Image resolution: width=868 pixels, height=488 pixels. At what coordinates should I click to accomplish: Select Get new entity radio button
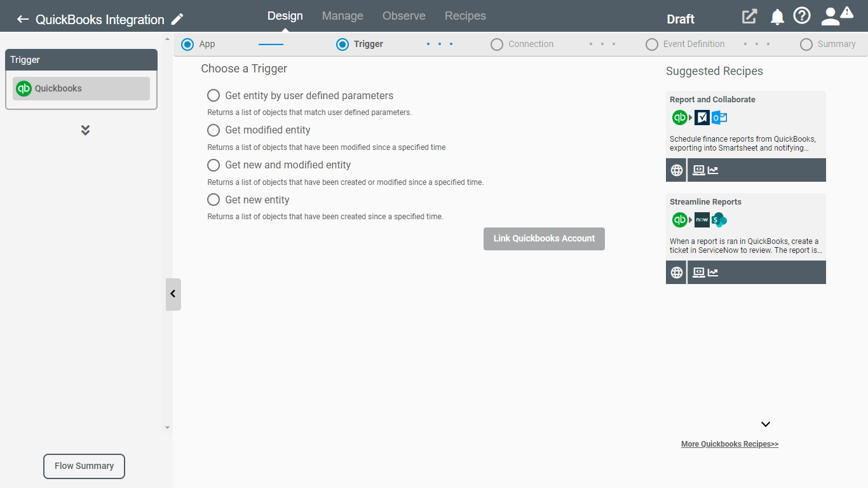214,200
